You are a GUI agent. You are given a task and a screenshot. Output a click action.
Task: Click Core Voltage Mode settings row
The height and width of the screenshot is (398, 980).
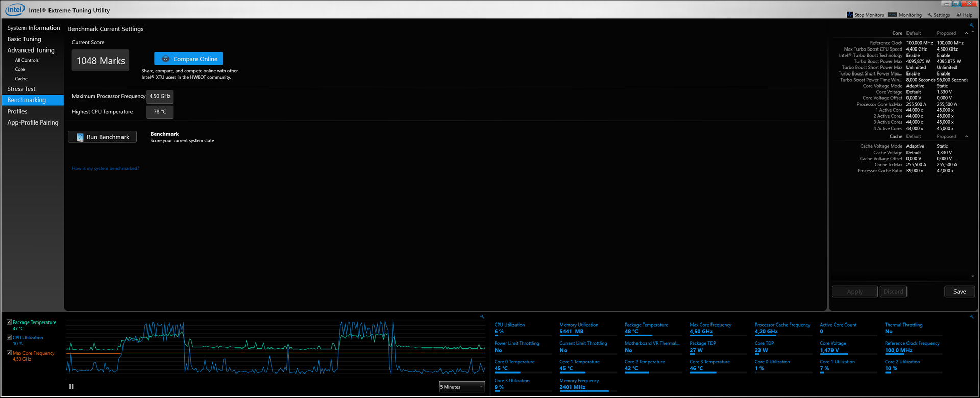click(901, 86)
